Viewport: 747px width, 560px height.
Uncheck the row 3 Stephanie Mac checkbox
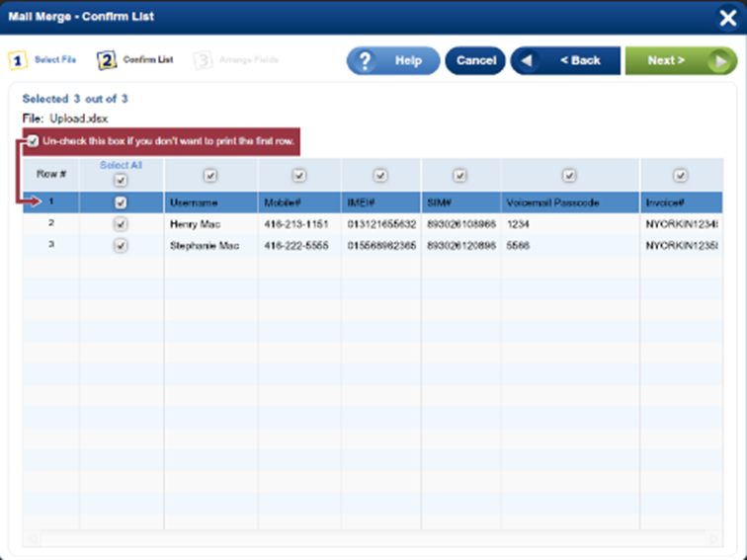click(x=121, y=246)
